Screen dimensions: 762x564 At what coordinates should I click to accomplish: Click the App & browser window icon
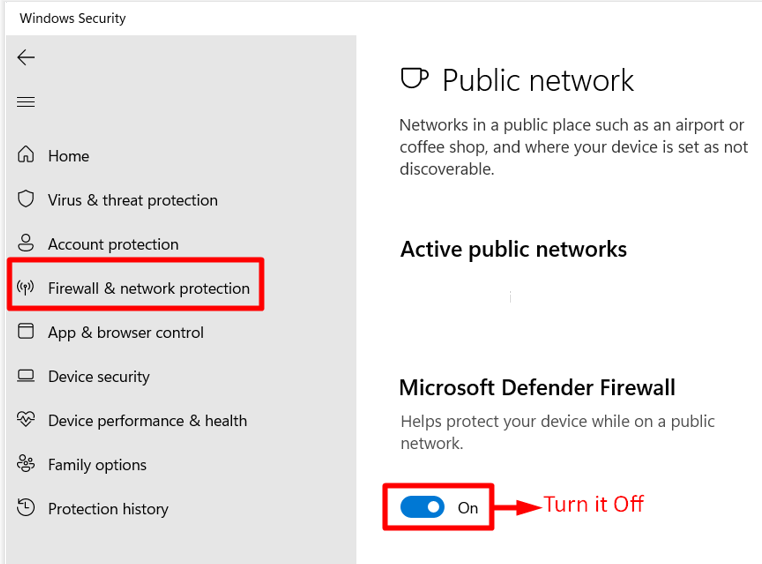26,331
